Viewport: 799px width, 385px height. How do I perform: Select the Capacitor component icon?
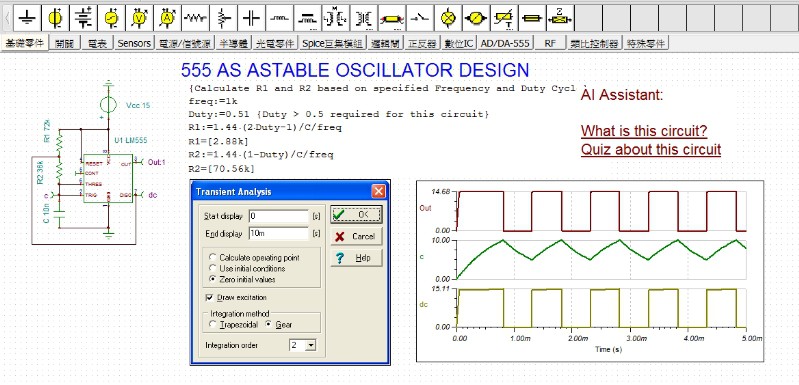tap(251, 18)
